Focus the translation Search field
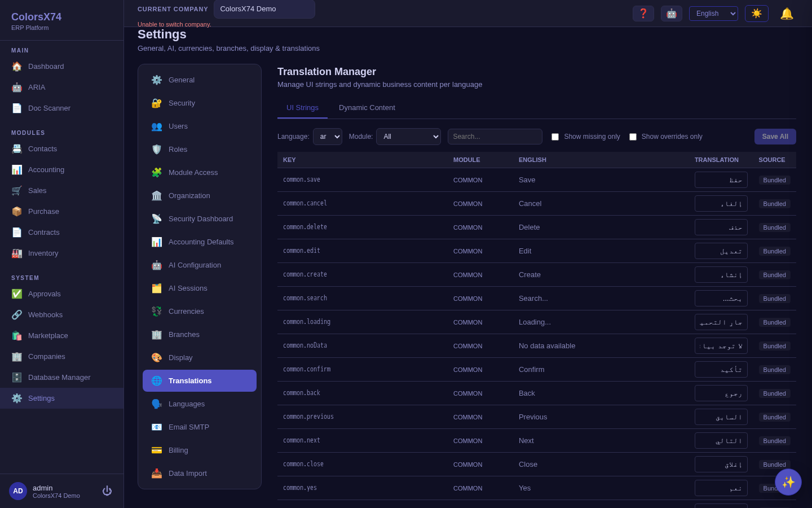The height and width of the screenshot is (508, 812). 495,137
